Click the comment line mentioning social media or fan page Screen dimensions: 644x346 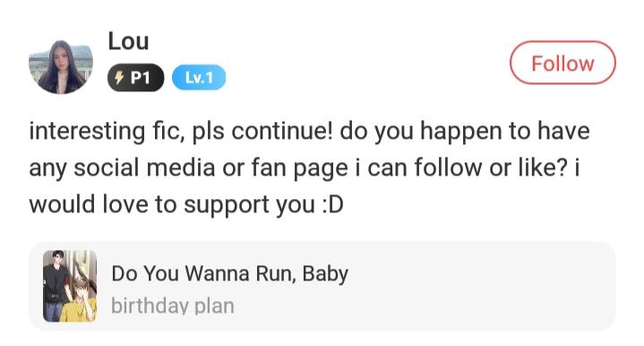click(x=304, y=168)
